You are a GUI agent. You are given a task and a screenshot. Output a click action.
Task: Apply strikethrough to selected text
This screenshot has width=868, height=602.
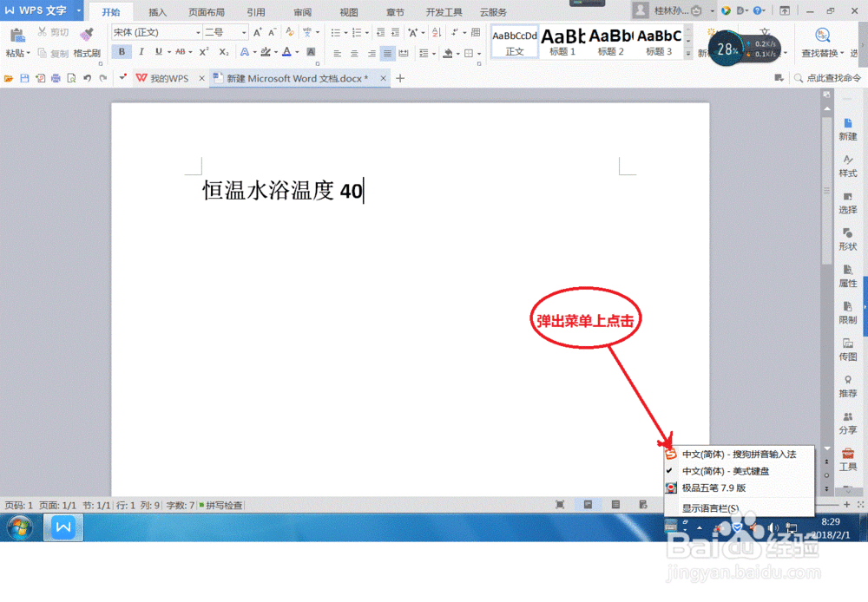tap(181, 53)
